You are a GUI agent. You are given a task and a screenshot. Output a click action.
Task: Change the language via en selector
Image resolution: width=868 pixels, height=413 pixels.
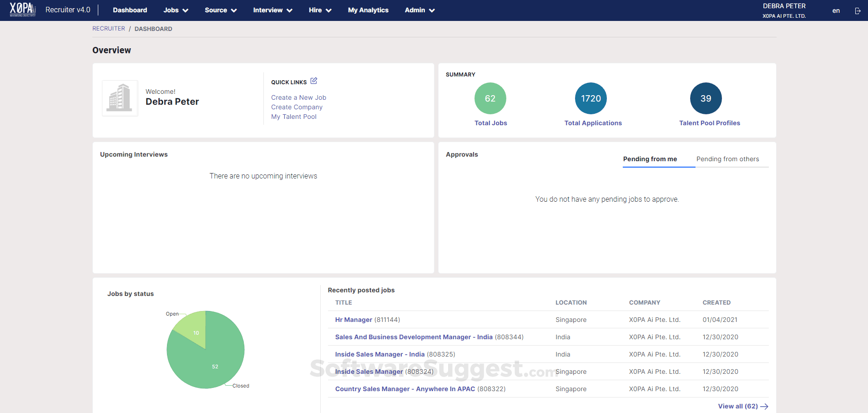point(836,11)
